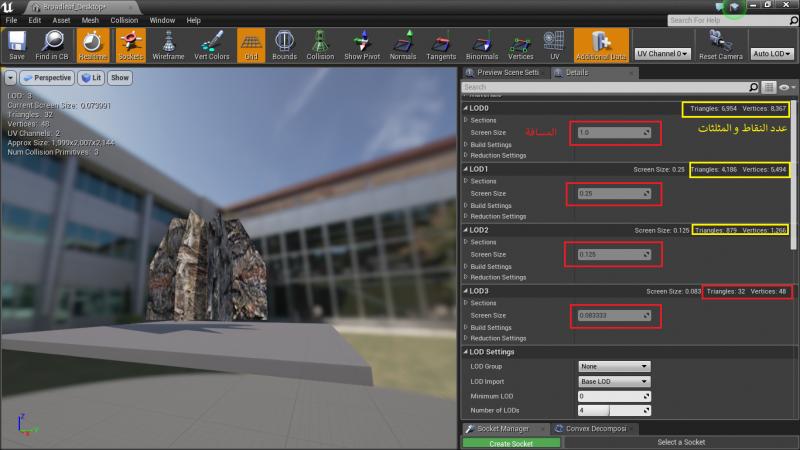The width and height of the screenshot is (800, 450).
Task: Display mesh Normals
Action: pos(403,45)
